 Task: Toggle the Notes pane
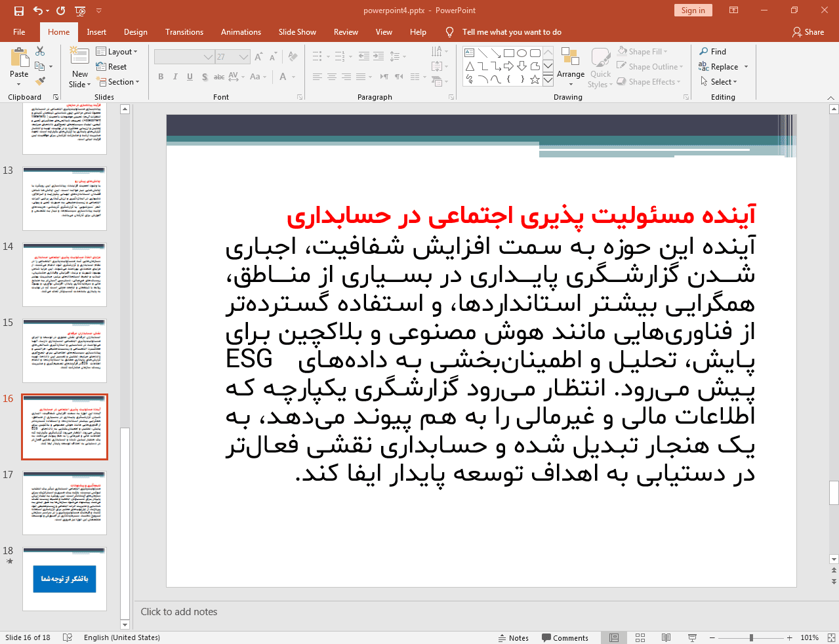[x=513, y=638]
